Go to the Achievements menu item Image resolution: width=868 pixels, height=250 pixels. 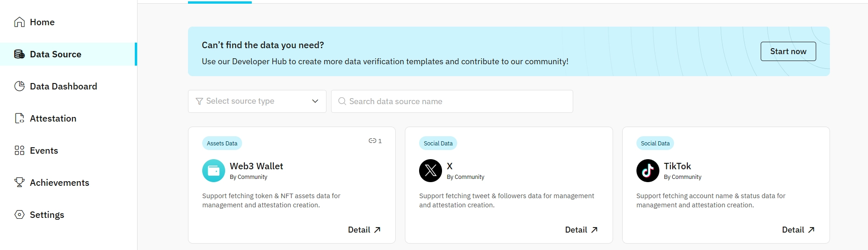pos(59,183)
